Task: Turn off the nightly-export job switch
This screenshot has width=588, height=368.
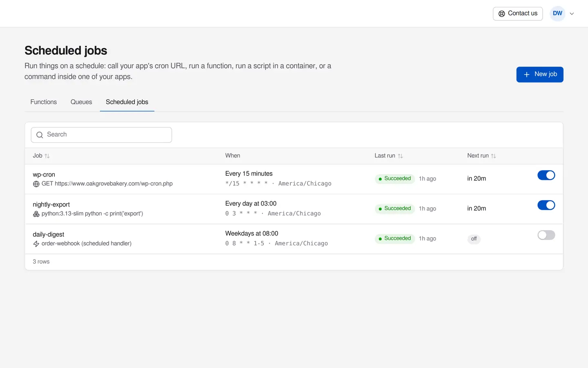Action: [546, 205]
